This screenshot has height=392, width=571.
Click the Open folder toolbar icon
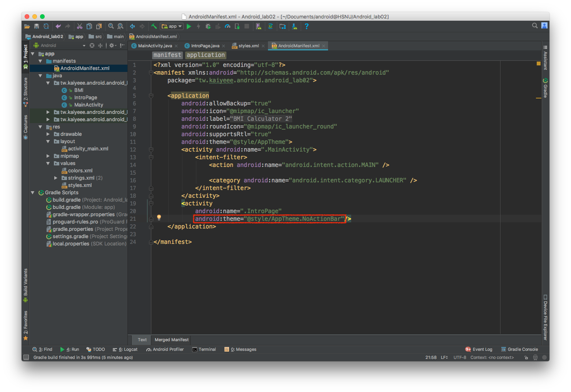27,26
